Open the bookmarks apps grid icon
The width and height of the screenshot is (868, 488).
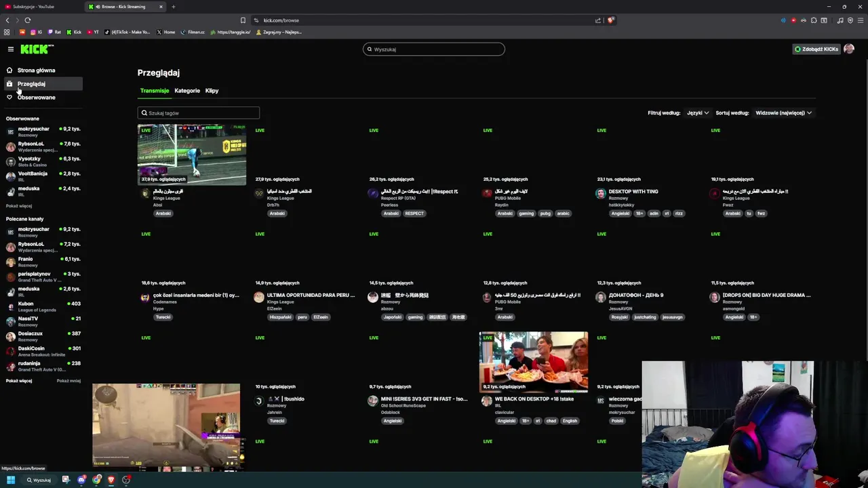[7, 32]
